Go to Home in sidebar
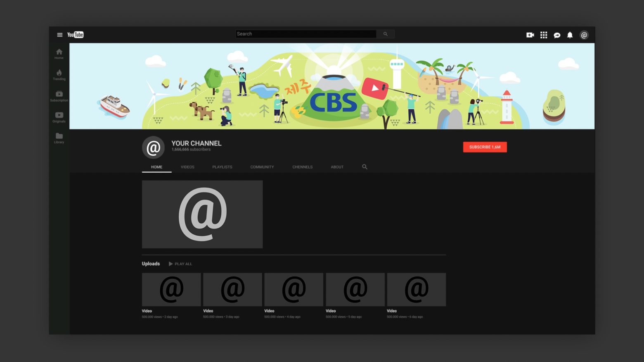The height and width of the screenshot is (362, 644). [x=59, y=54]
